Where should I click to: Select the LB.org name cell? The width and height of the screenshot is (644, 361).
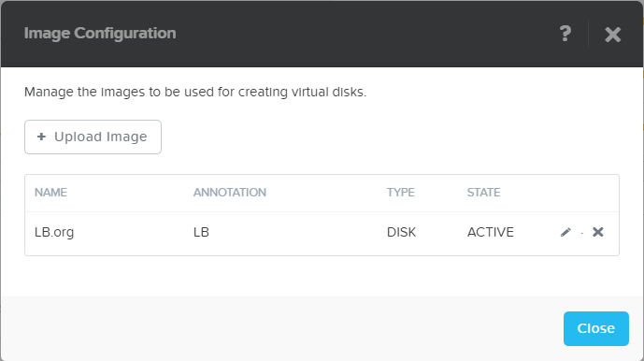tap(54, 232)
